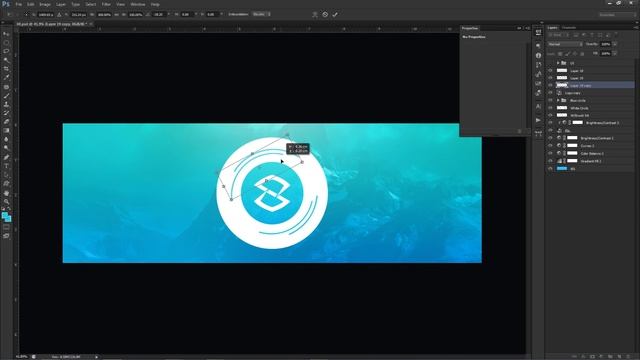Open the Filter menu
Image resolution: width=640 pixels, height=360 pixels.
point(106,4)
